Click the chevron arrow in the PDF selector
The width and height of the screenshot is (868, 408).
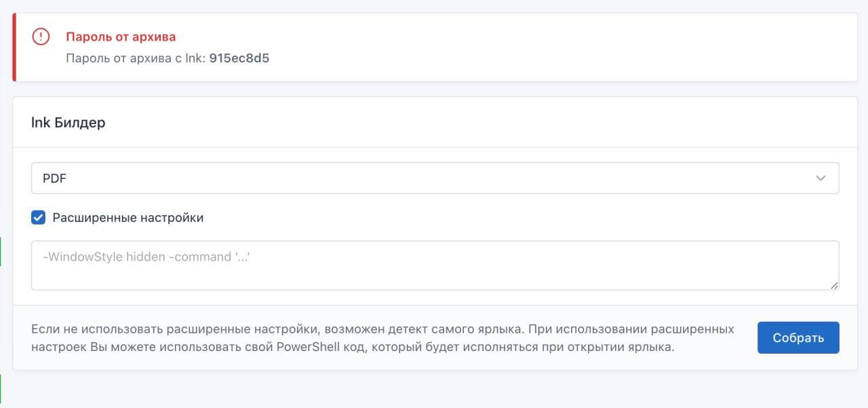[821, 179]
